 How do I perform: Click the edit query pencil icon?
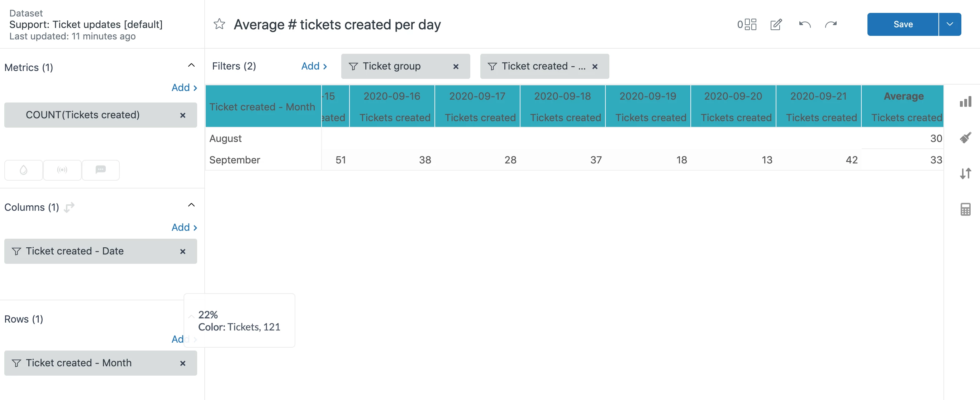click(776, 24)
